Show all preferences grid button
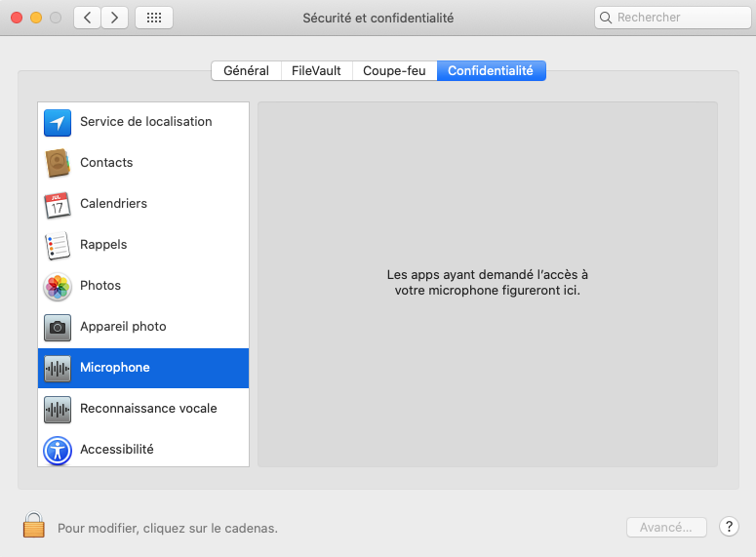 (154, 18)
